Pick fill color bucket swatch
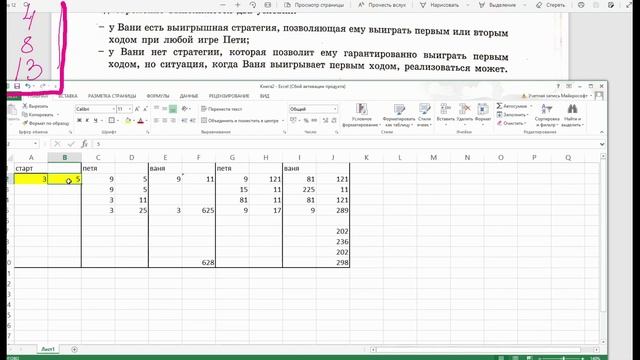The image size is (640, 360). click(128, 120)
